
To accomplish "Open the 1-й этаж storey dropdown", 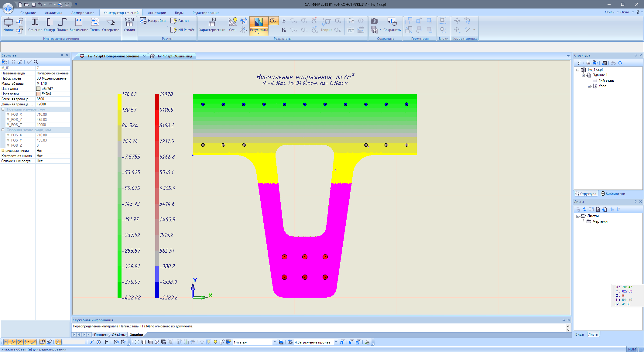I will [x=275, y=342].
